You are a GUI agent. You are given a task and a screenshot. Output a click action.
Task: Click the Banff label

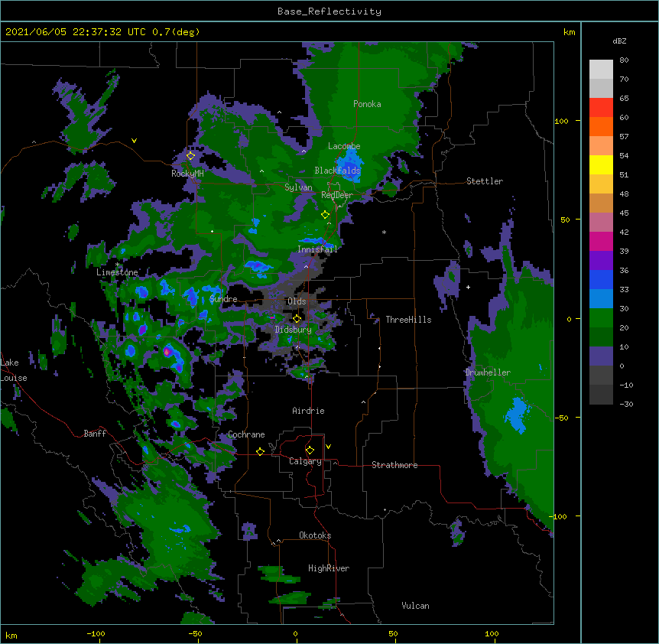tap(95, 434)
